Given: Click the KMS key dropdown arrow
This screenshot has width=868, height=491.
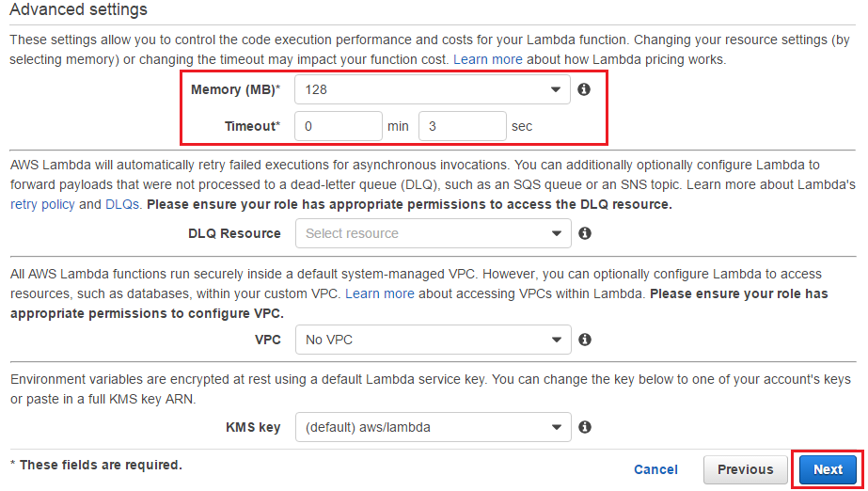Looking at the screenshot, I should point(557,427).
